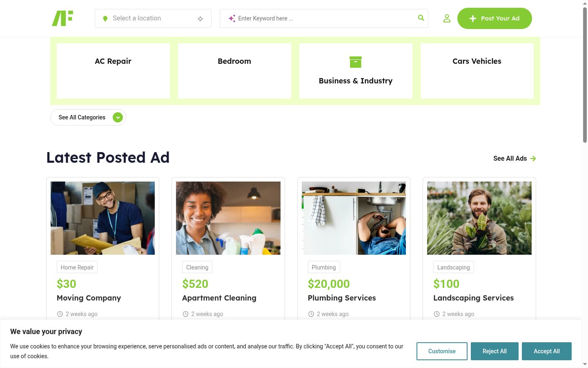Click the Business & Industry box icon
Screen dimensions: 588x368
pyautogui.click(x=356, y=62)
